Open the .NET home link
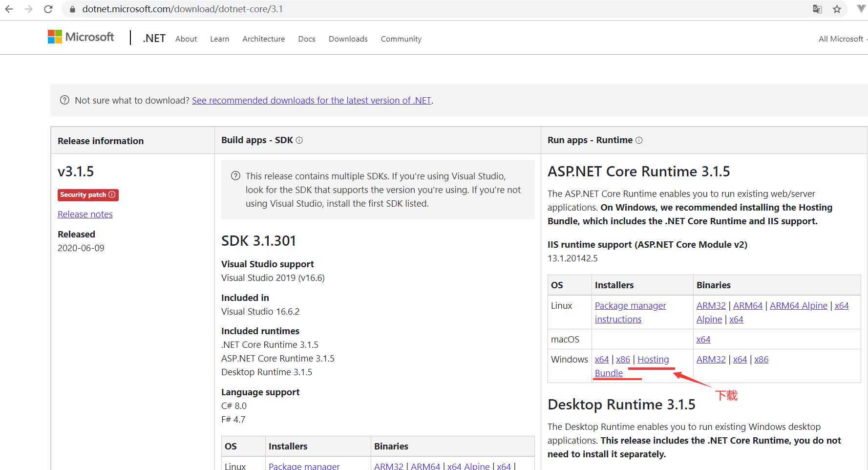This screenshot has height=470, width=868. (154, 38)
